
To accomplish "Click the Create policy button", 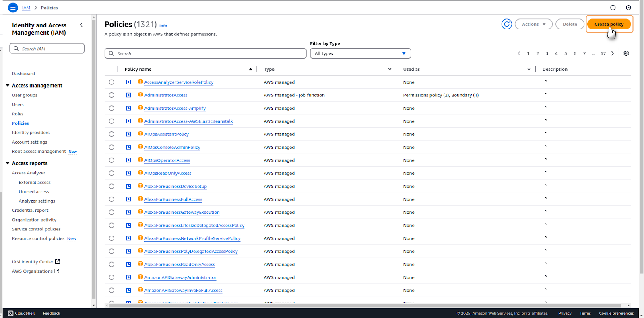I will pyautogui.click(x=609, y=24).
